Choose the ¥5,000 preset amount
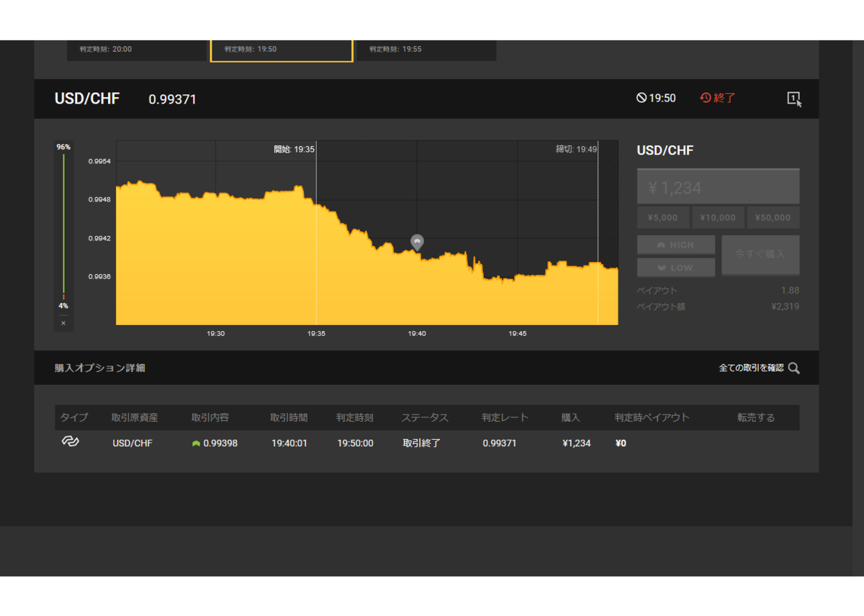This screenshot has width=864, height=616. [663, 217]
